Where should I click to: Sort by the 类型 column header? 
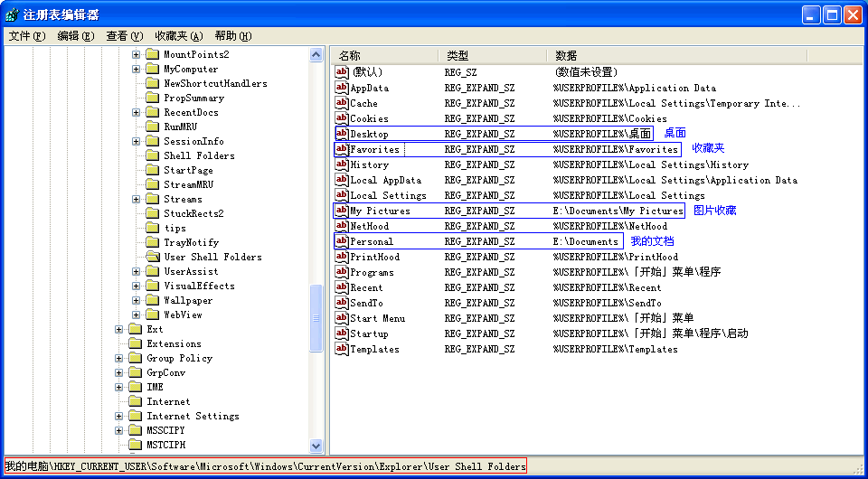(494, 55)
